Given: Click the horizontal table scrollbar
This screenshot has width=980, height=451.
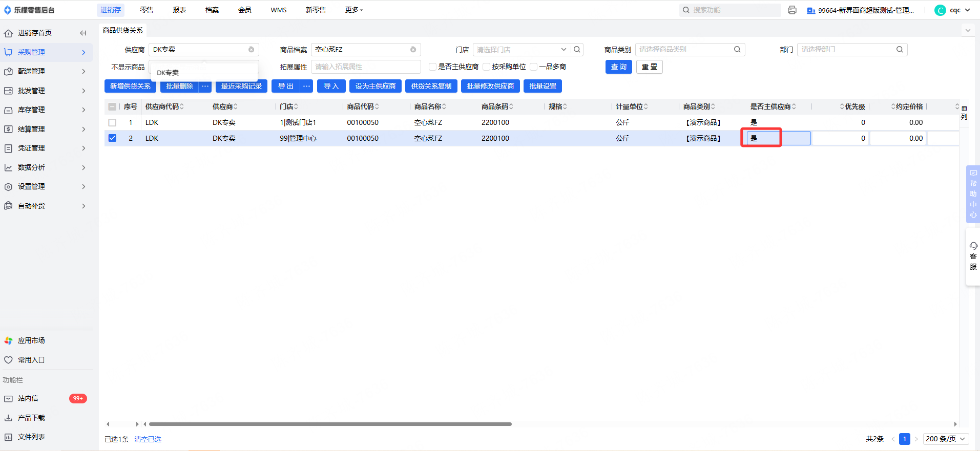Looking at the screenshot, I should point(330,424).
